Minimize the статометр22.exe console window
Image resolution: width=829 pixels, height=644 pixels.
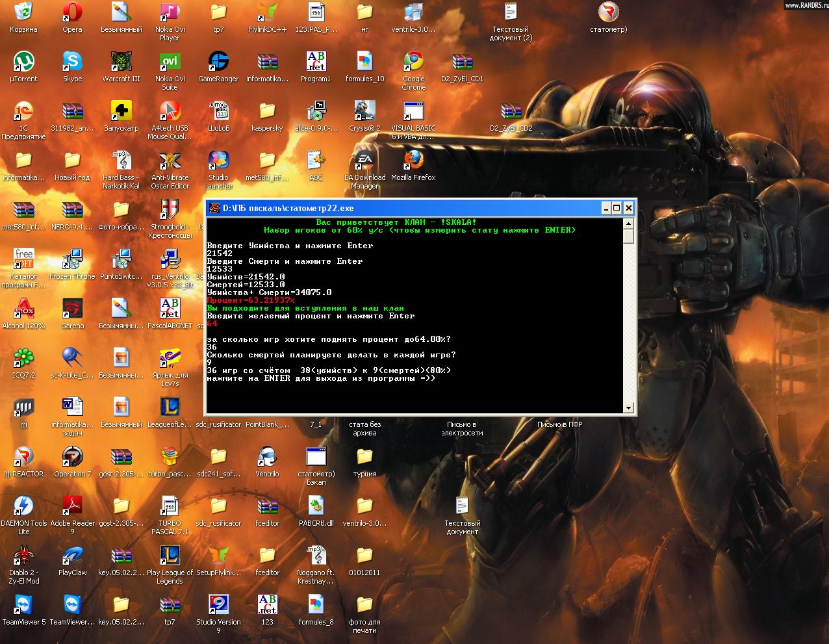[x=606, y=208]
